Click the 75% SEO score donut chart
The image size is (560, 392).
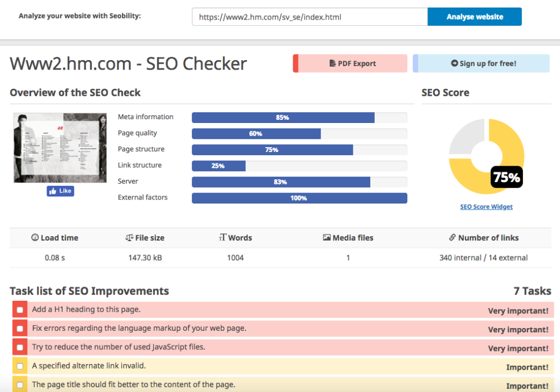click(486, 156)
